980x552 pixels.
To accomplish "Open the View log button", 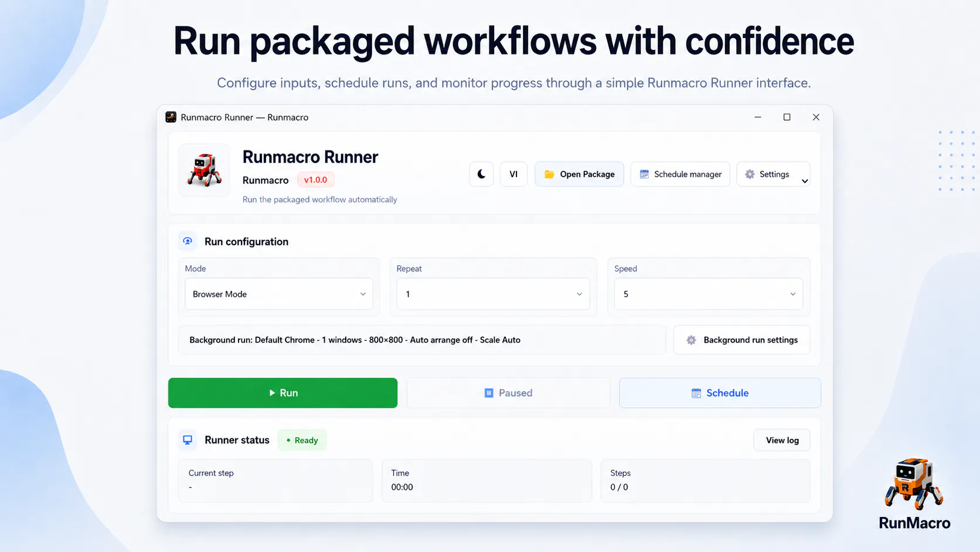I will point(782,441).
